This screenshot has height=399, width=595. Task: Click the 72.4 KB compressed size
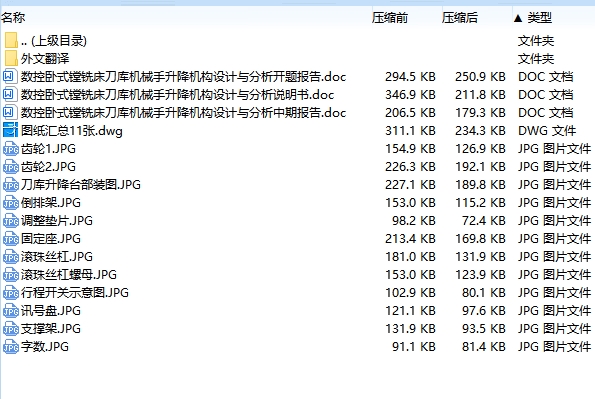484,221
